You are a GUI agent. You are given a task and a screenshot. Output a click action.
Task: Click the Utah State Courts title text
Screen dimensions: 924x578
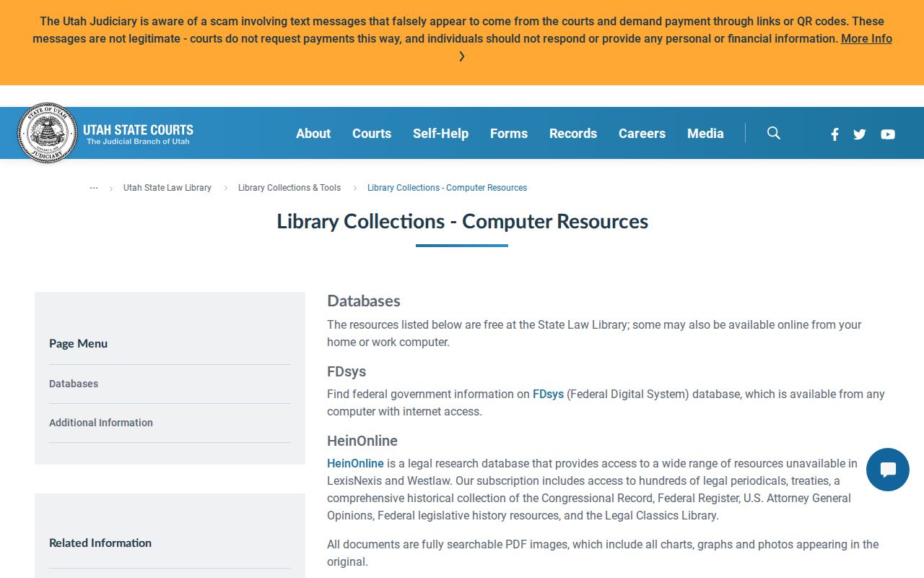pos(138,130)
